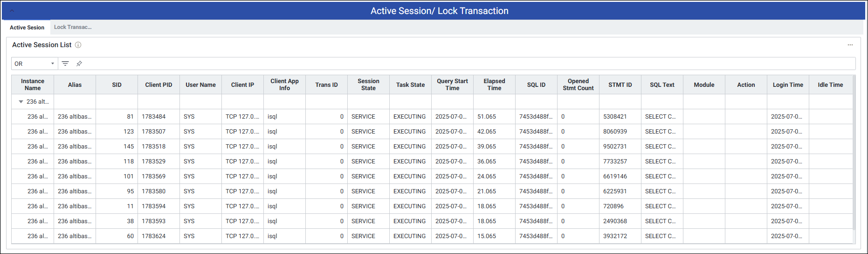Switch to the Active Sesion tab
This screenshot has height=254, width=868.
27,28
